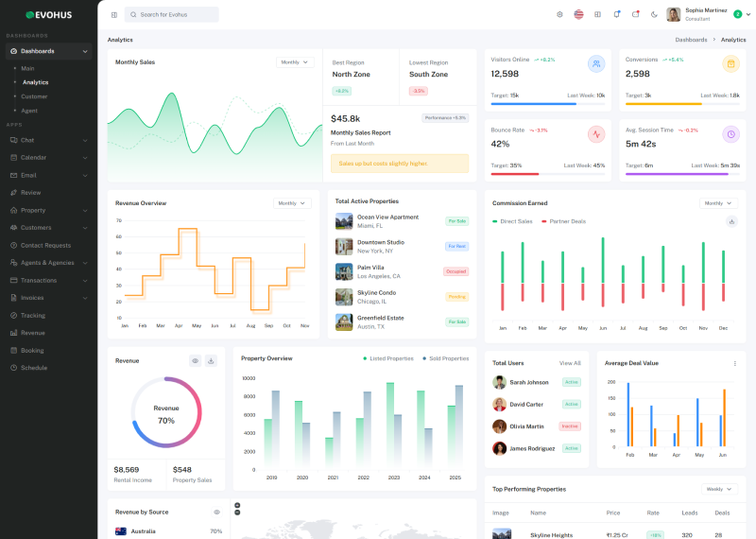This screenshot has width=756, height=539.
Task: Open the Top Performing Properties Weekly dropdown
Action: pyautogui.click(x=719, y=489)
